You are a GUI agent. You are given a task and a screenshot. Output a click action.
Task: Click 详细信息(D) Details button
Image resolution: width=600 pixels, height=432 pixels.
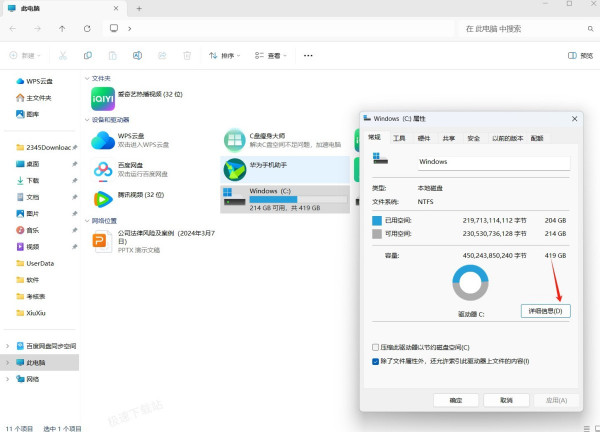tap(546, 311)
